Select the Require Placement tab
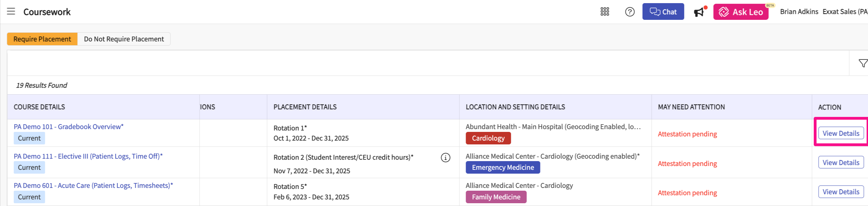The width and height of the screenshot is (868, 206). pyautogui.click(x=42, y=39)
